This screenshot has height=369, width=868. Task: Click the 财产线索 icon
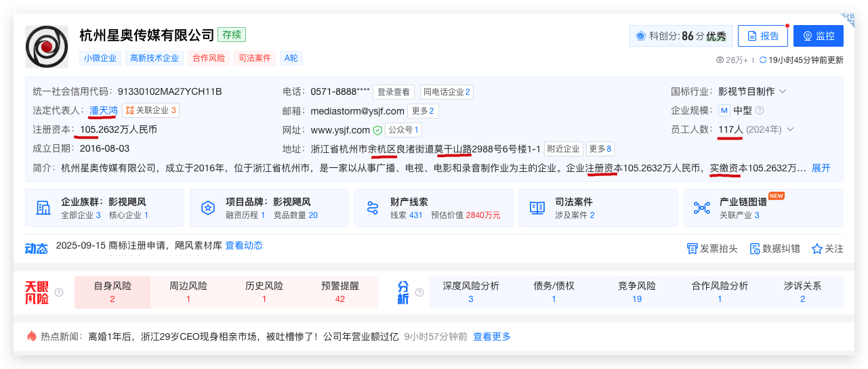click(373, 208)
